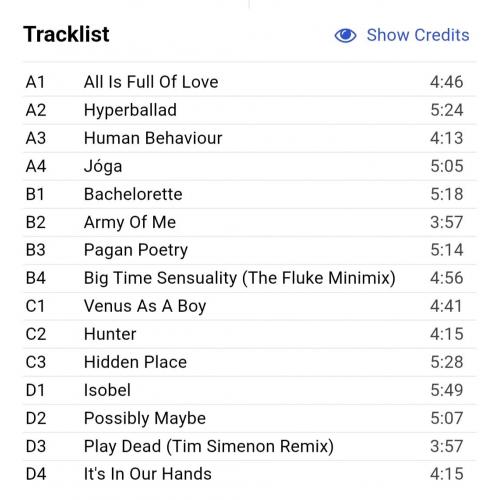Select the Hunter track row
This screenshot has height=500, width=500.
pyautogui.click(x=249, y=334)
